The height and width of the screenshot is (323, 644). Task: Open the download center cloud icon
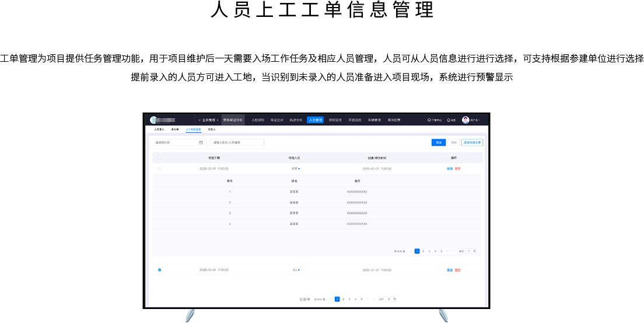(x=429, y=120)
